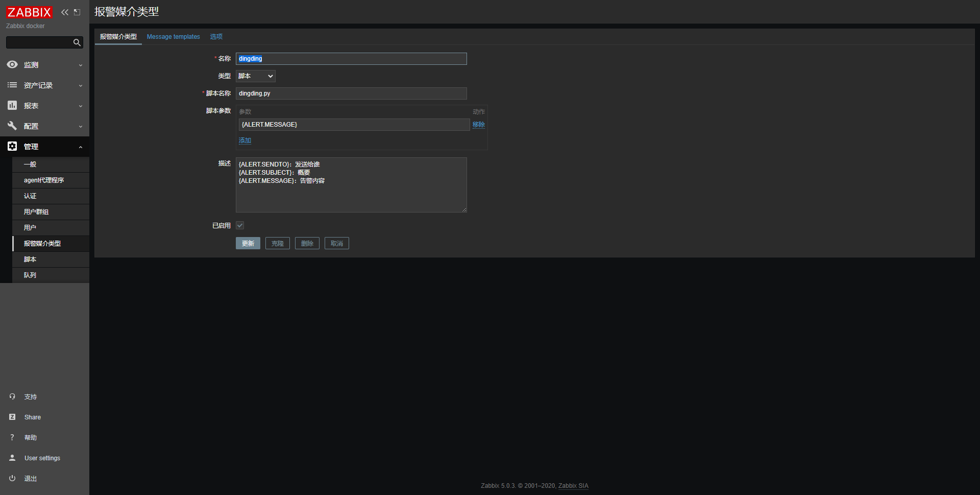
Task: Switch to the Message templates tab
Action: point(174,37)
